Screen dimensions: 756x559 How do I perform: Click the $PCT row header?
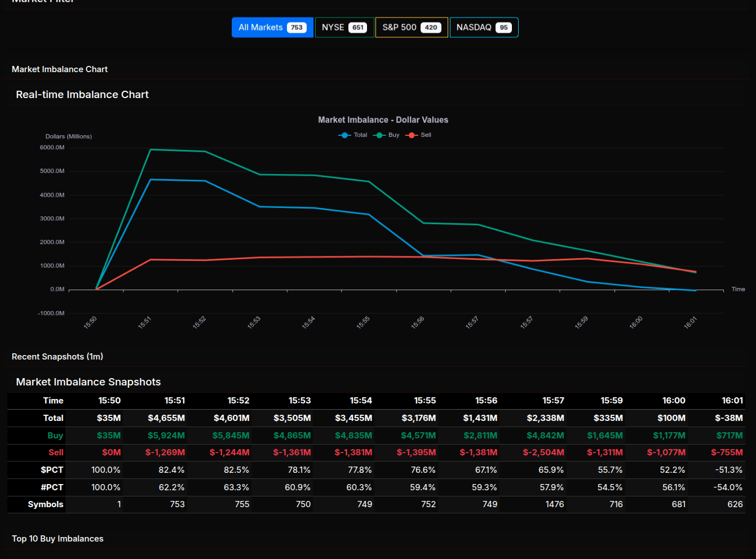pyautogui.click(x=52, y=470)
